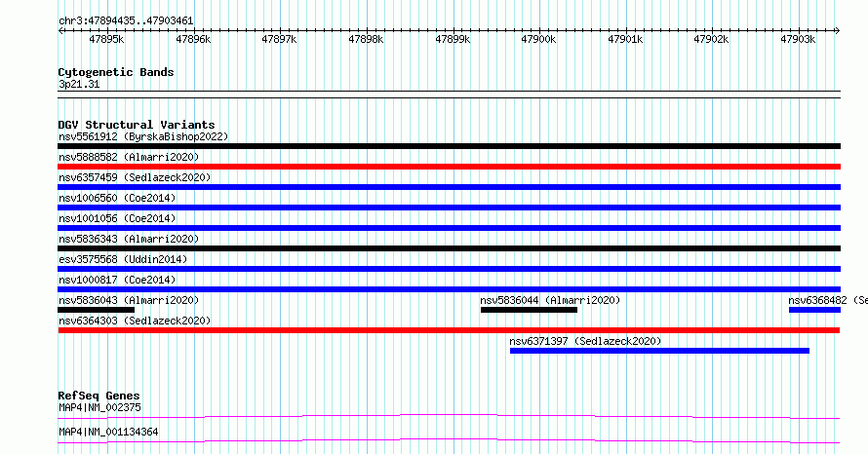
Task: Click the blue bar for nsv1000817
Action: pos(449,289)
